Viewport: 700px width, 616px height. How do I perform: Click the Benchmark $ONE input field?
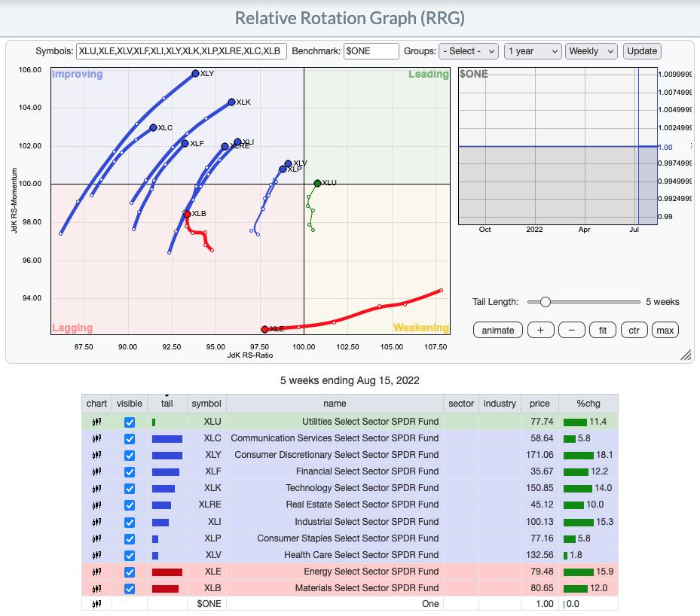(371, 51)
